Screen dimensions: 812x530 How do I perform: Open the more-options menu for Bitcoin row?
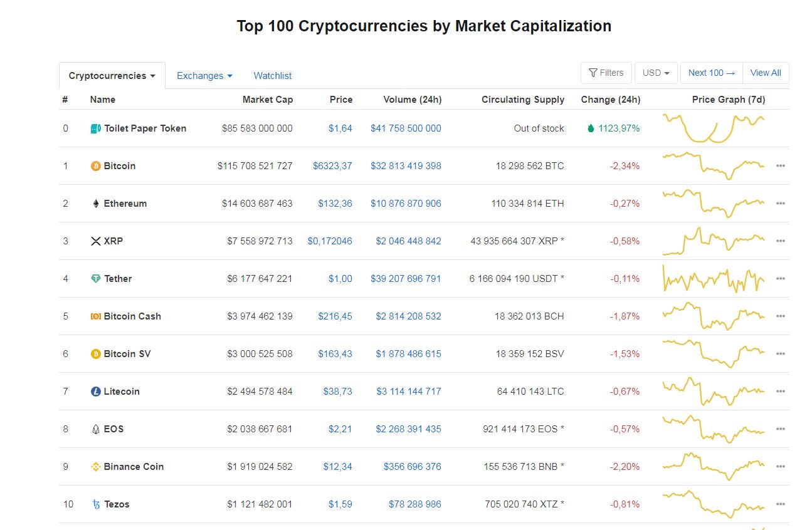tap(780, 166)
